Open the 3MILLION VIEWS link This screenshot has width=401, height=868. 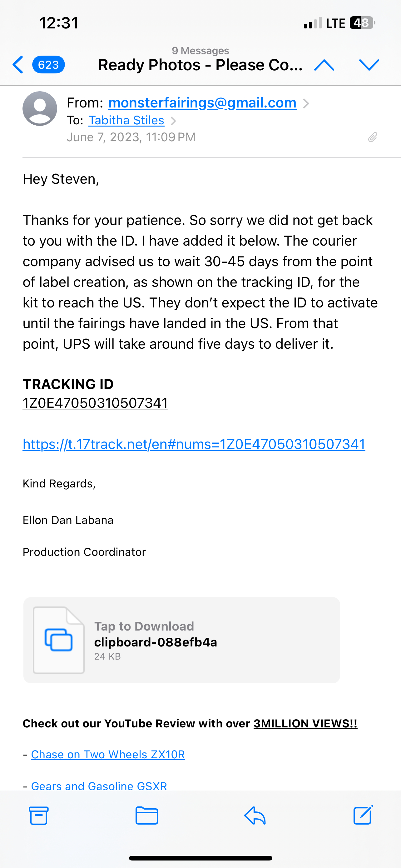point(305,723)
